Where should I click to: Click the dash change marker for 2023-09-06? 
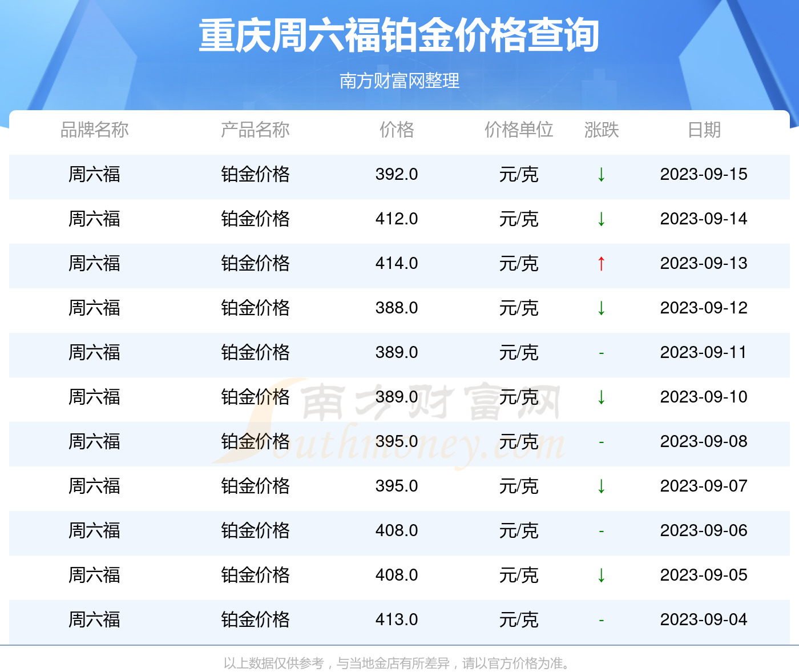pos(601,532)
